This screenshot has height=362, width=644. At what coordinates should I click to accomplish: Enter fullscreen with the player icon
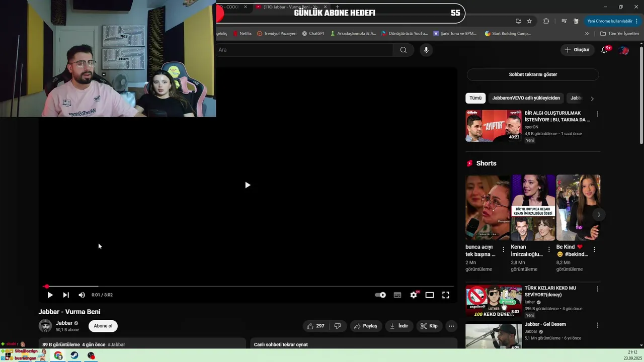click(446, 295)
